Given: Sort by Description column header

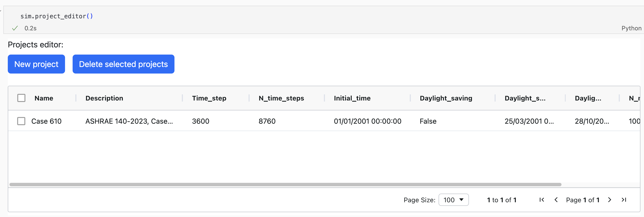Looking at the screenshot, I should pyautogui.click(x=104, y=98).
